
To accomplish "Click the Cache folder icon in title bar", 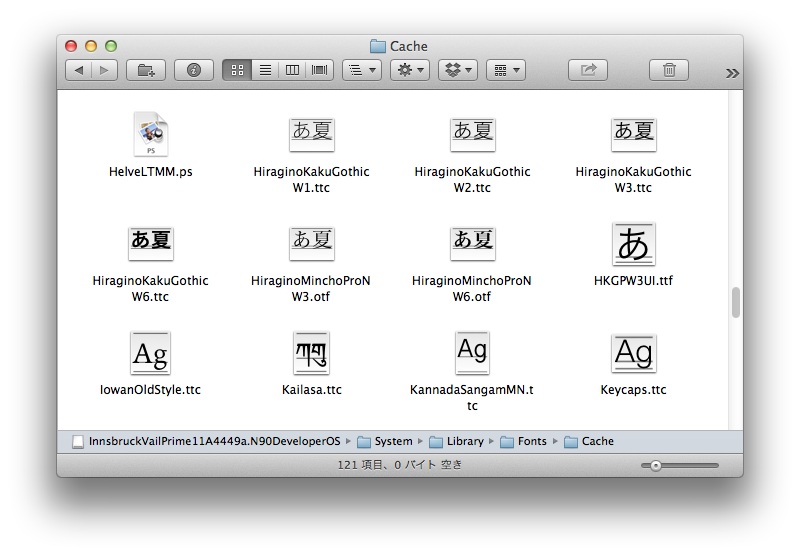I will point(378,46).
